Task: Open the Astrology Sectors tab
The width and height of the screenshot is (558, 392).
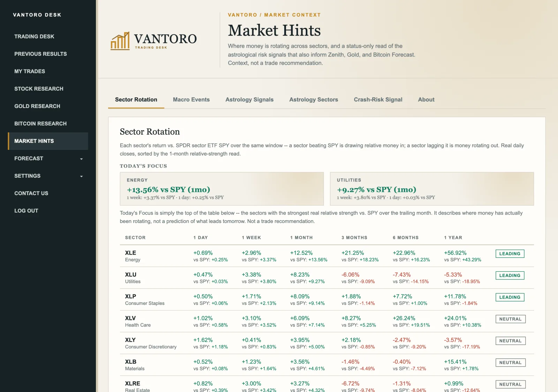Action: click(x=314, y=100)
